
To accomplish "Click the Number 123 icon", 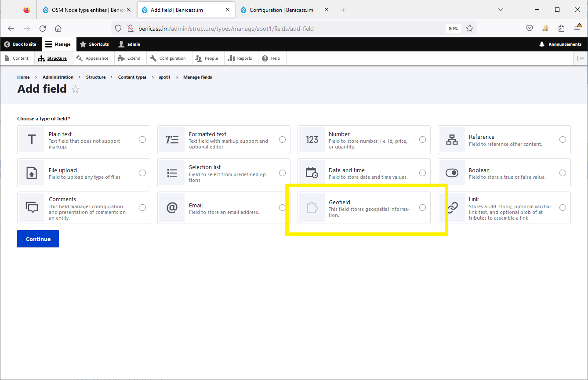I will point(312,140).
